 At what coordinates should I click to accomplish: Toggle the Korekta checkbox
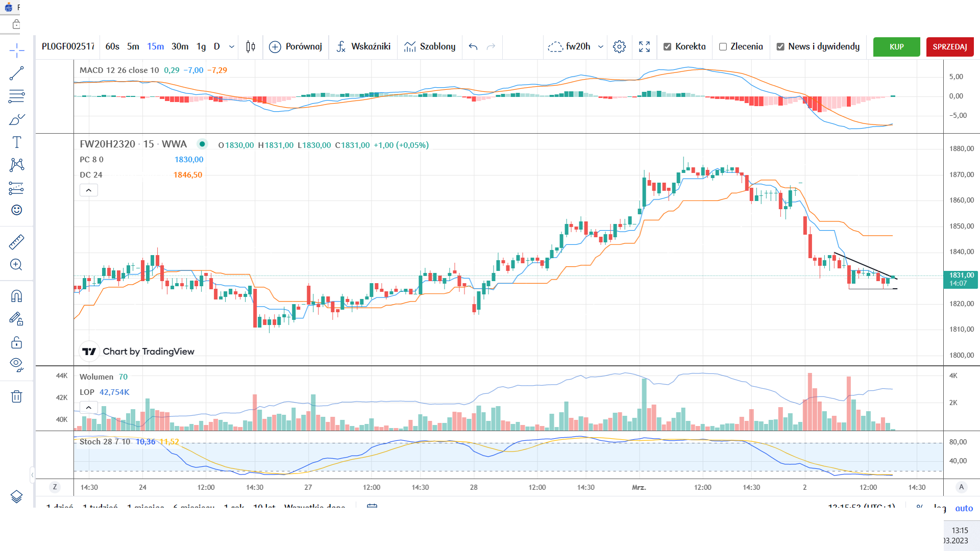click(x=667, y=46)
